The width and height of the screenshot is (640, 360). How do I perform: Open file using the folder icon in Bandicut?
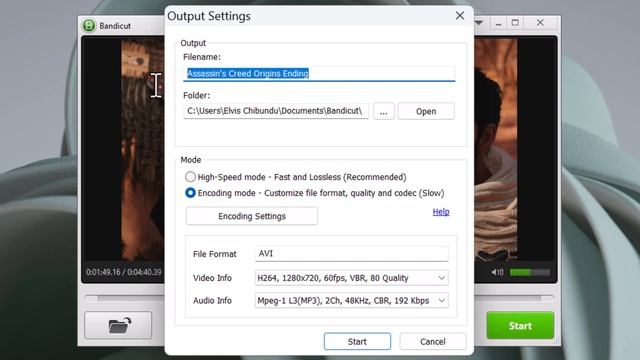118,325
